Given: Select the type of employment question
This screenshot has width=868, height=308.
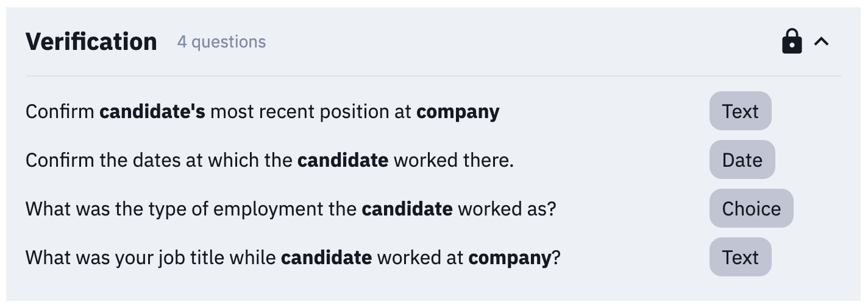Looking at the screenshot, I should [x=291, y=209].
